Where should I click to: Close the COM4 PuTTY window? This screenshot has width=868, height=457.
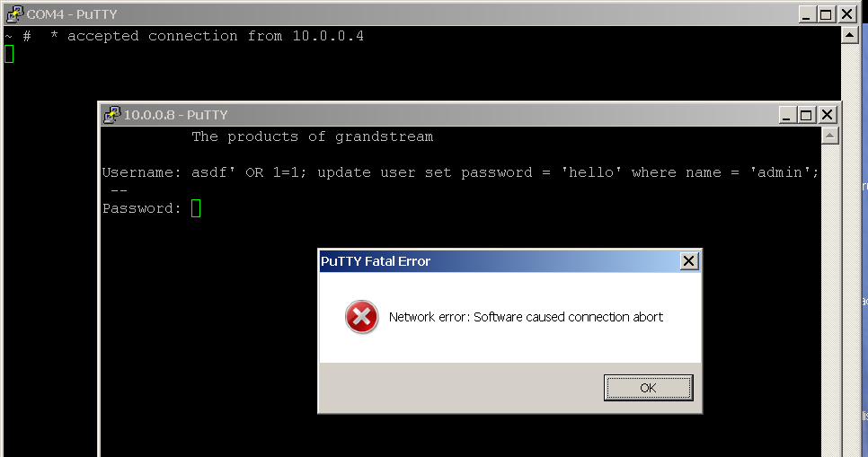tap(847, 13)
